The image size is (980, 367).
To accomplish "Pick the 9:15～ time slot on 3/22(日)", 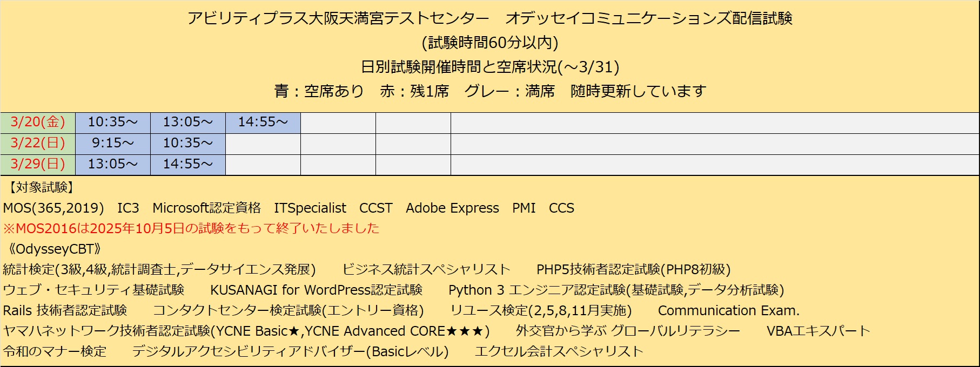I will 112,144.
